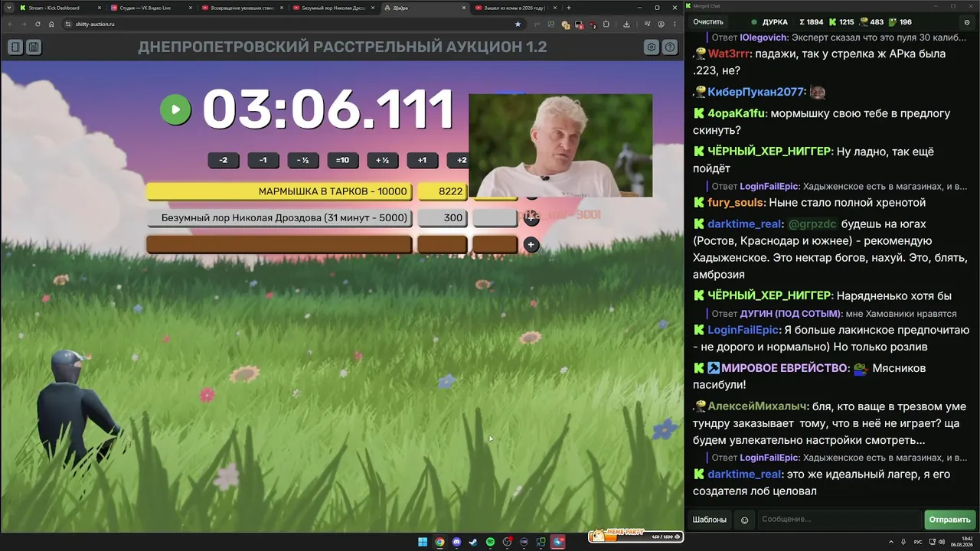This screenshot has width=980, height=551.
Task: Open Merged Chat settings gear
Action: coord(967,22)
